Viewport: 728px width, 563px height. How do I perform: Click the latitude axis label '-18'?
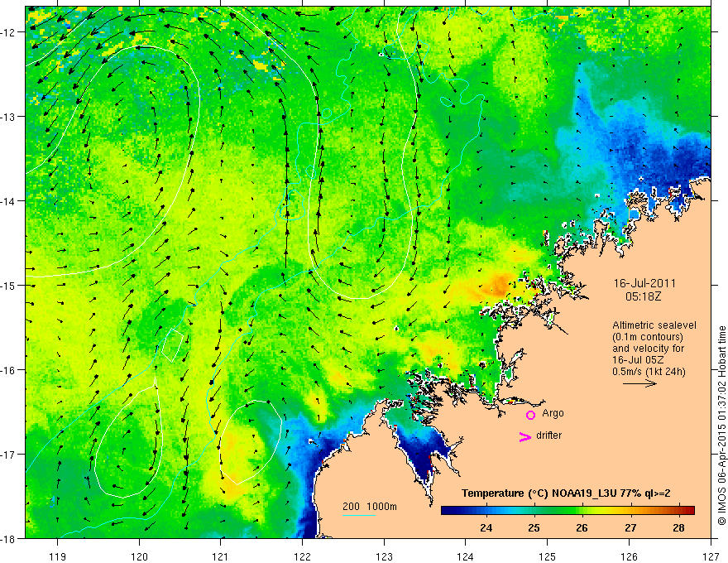[9, 538]
